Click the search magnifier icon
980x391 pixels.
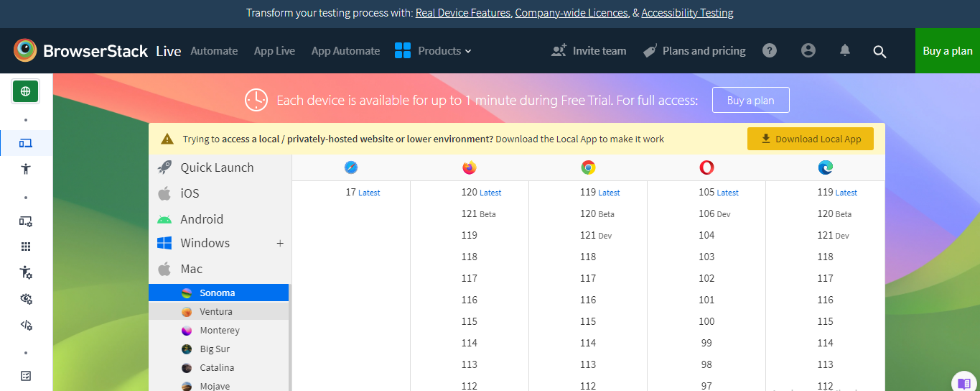pos(879,51)
